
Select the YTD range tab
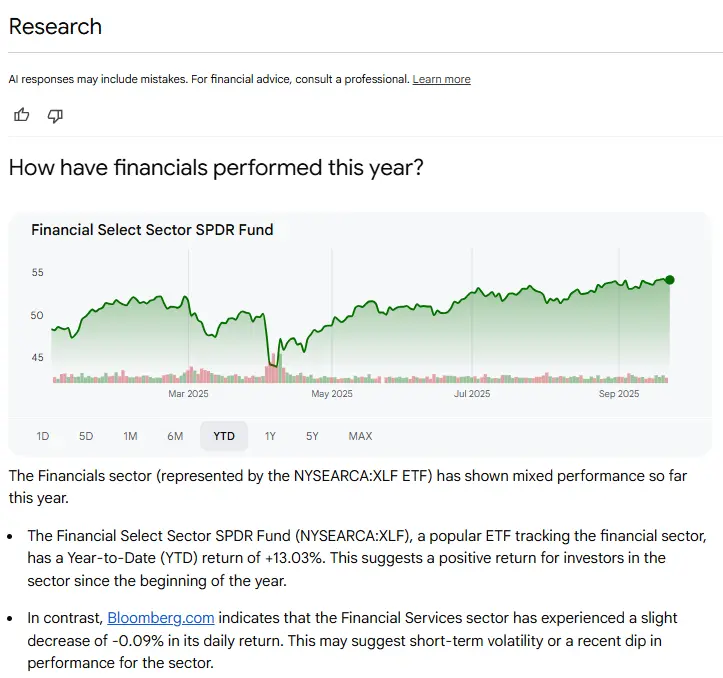coord(224,436)
